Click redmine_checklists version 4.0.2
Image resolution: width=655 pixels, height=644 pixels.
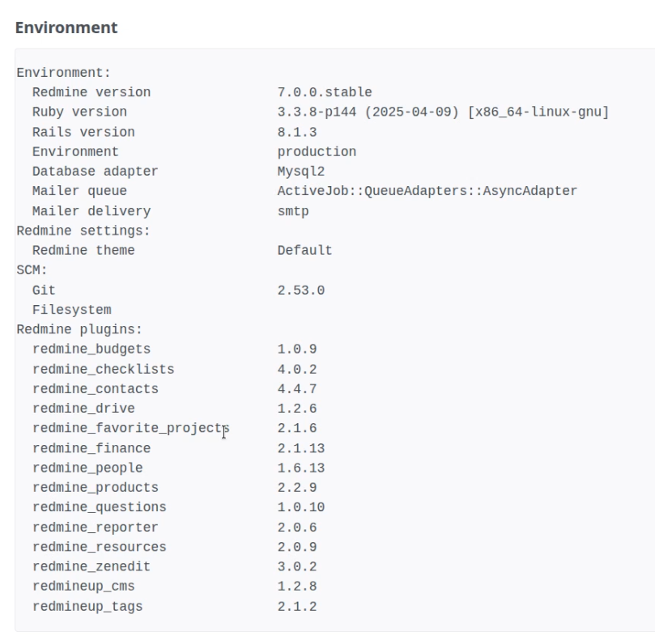[x=297, y=370]
